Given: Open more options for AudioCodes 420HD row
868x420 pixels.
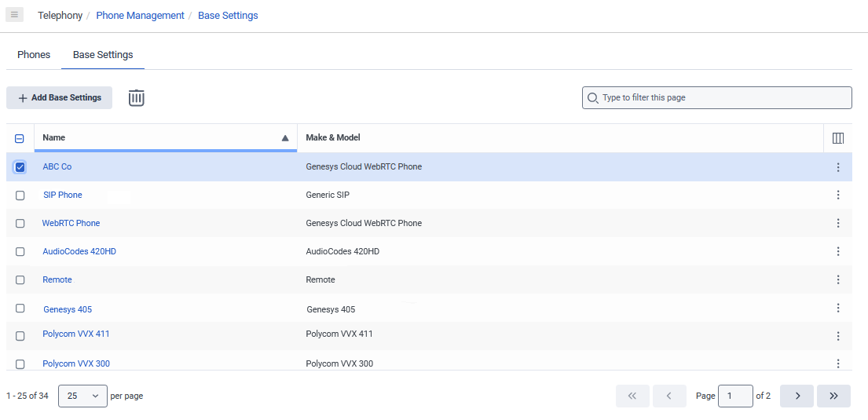Looking at the screenshot, I should pos(837,252).
